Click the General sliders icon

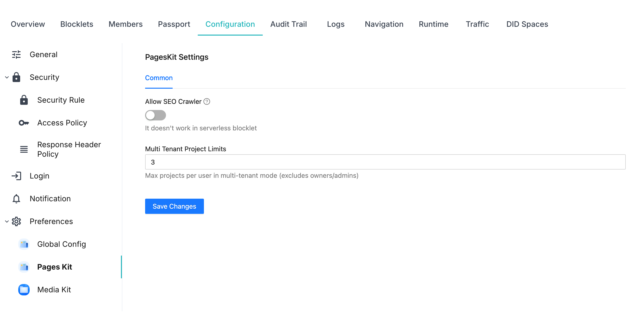click(16, 55)
